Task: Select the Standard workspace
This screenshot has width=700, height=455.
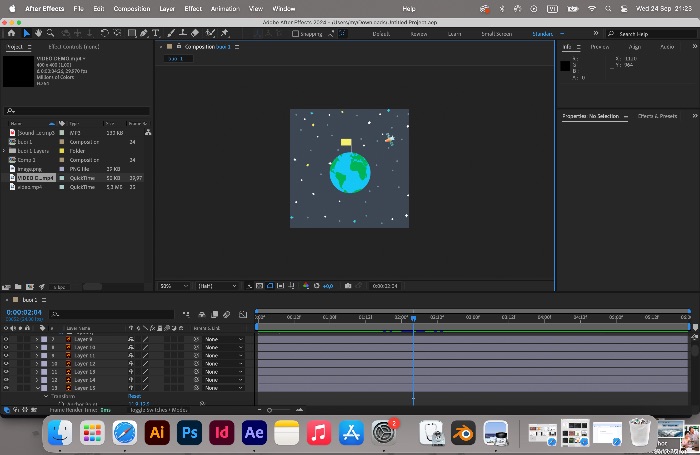Action: click(542, 34)
